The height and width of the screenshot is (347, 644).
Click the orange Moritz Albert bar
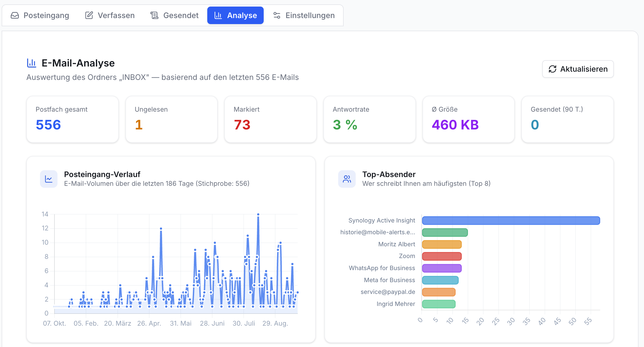(442, 244)
